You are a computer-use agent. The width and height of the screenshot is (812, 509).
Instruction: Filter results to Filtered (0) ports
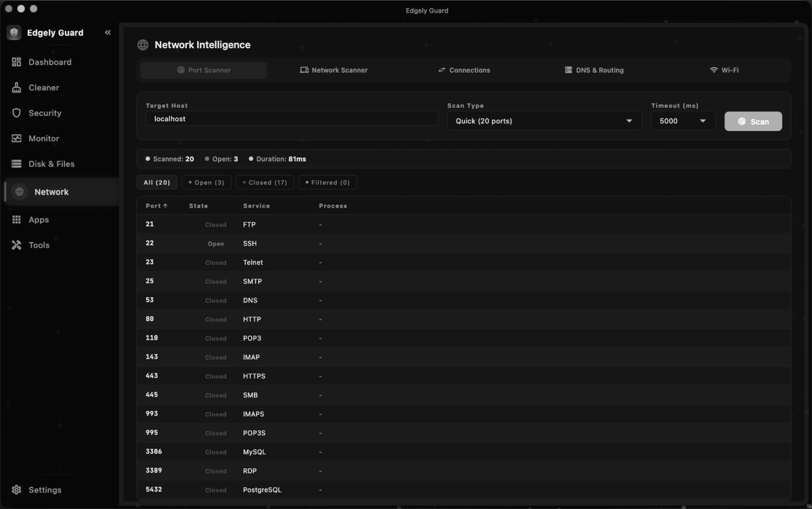point(328,182)
